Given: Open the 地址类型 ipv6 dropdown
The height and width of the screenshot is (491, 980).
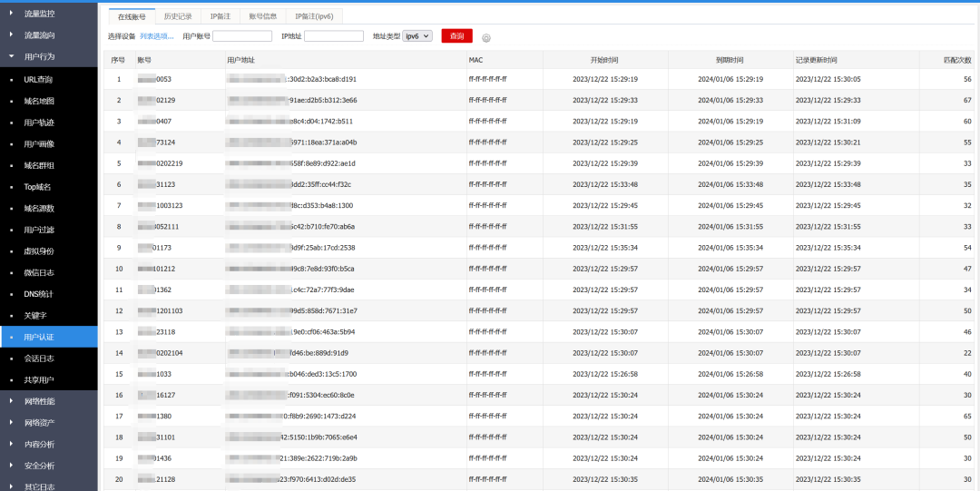Looking at the screenshot, I should (x=417, y=36).
